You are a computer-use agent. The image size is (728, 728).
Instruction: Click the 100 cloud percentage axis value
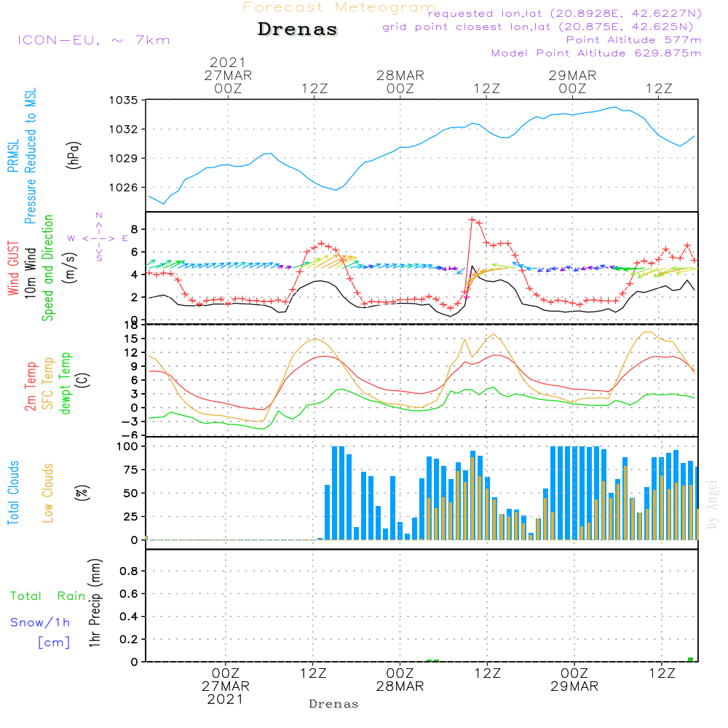pos(127,447)
